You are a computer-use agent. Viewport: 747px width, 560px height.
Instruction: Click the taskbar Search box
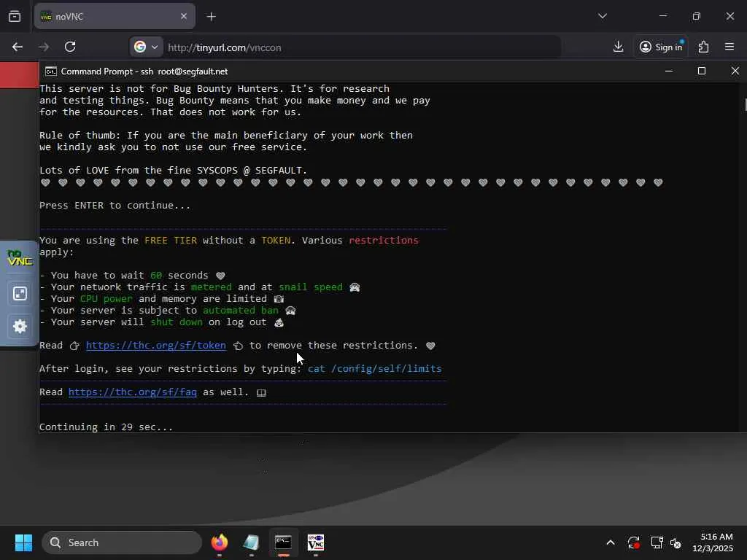click(x=122, y=542)
